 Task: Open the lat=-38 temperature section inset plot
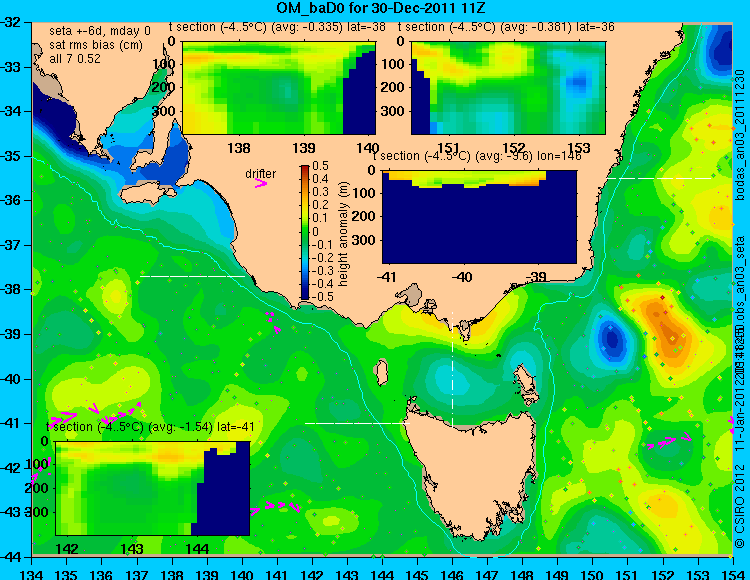[279, 88]
